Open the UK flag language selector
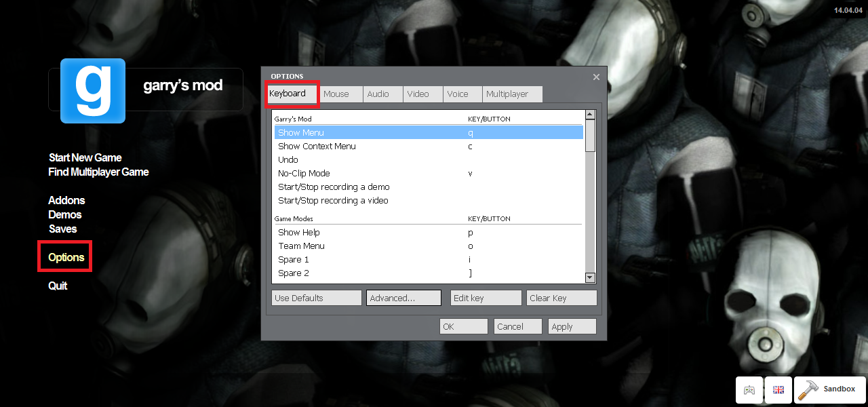This screenshot has height=407, width=868. pos(778,390)
